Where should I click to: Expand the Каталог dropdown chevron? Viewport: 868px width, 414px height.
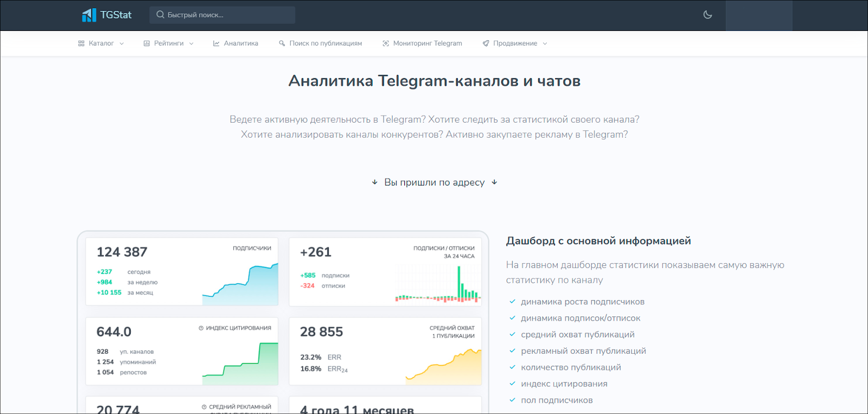point(122,43)
